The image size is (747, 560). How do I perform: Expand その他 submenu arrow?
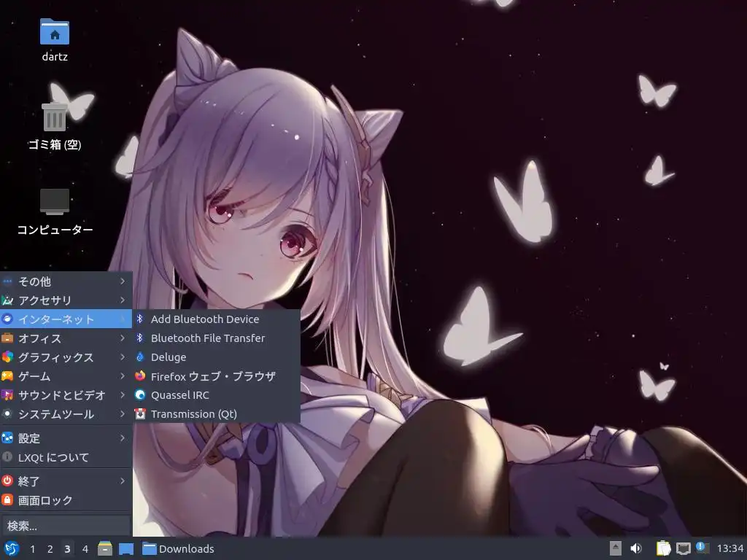[x=123, y=281]
